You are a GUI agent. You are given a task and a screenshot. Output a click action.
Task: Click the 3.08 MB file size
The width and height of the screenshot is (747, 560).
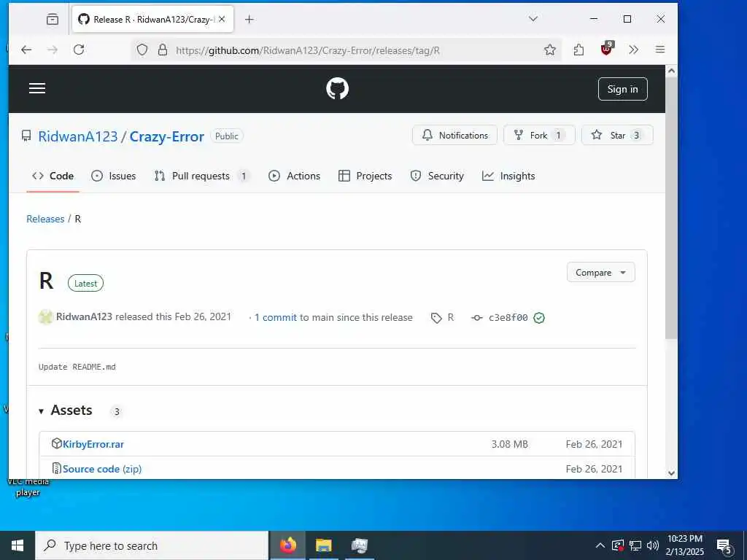coord(510,444)
